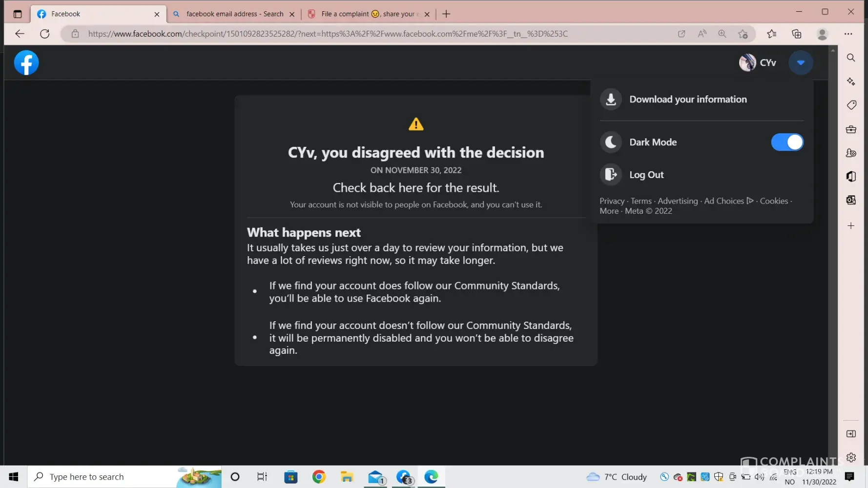Screen dimensions: 868x488
Task: Open the Edge sidebar search icon
Action: click(x=851, y=58)
